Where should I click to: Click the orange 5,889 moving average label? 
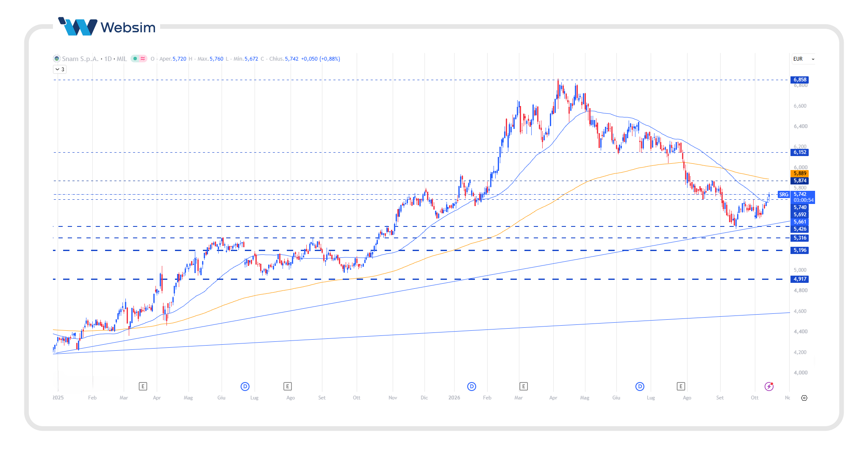pos(800,173)
